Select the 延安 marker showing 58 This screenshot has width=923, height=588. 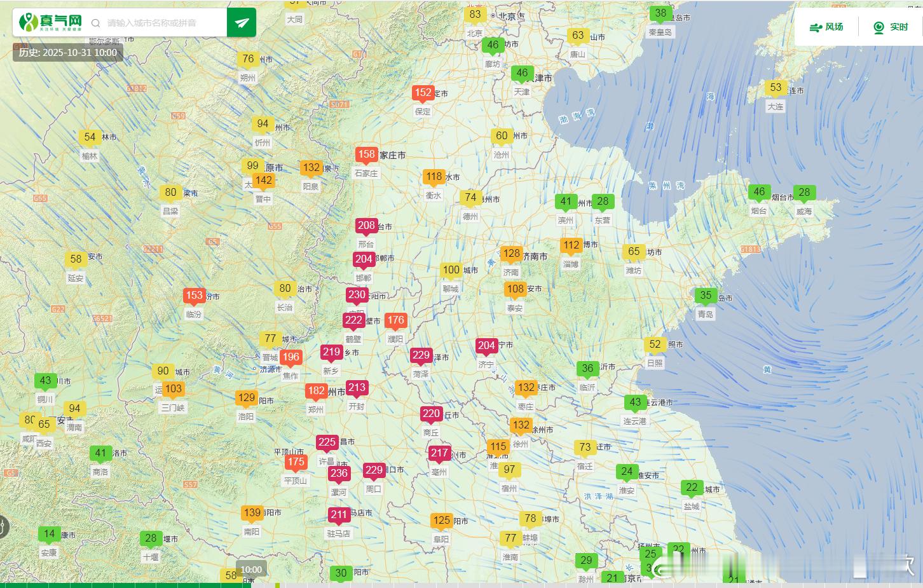point(76,260)
